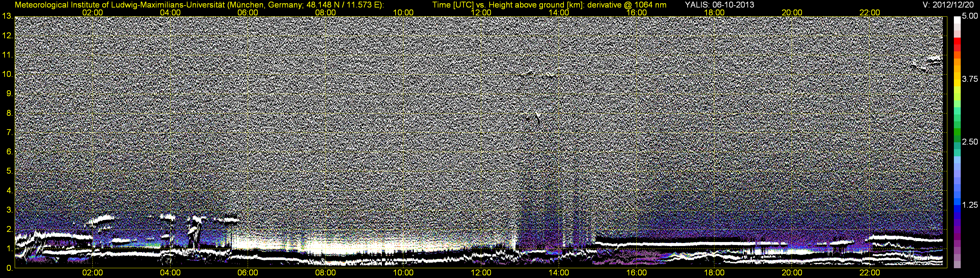Click the 20:00 label on the bottom time axis

[792, 273]
